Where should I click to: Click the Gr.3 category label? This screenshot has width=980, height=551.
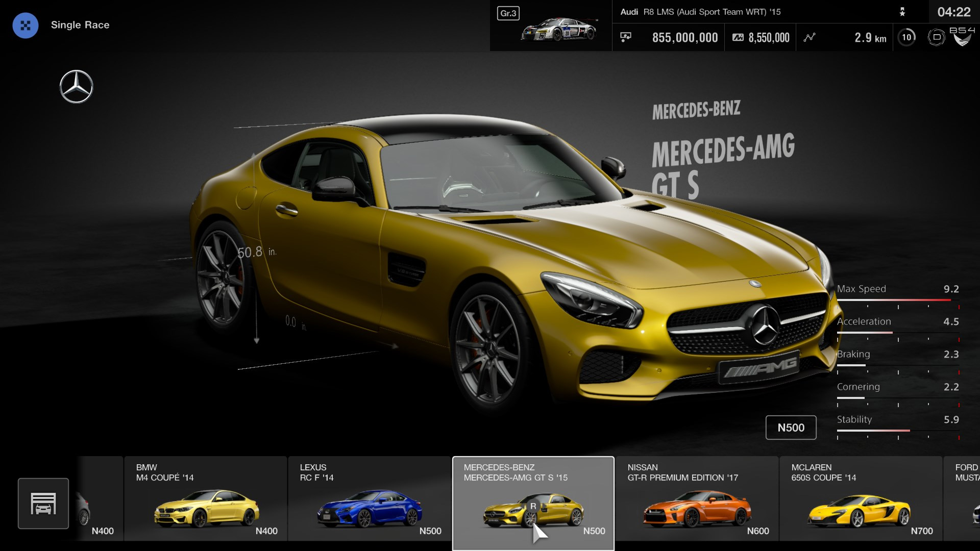(508, 13)
